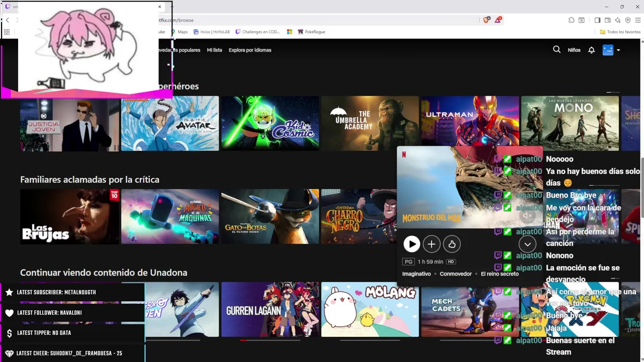Screen dimensions: 644x362
Task: Click Latest Tipper No Data text
Action: (x=44, y=333)
